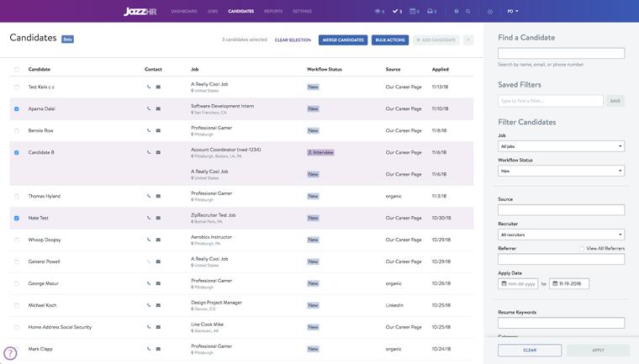Open the Michael Koch candidate name
Image resolution: width=639 pixels, height=364 pixels.
click(x=42, y=305)
